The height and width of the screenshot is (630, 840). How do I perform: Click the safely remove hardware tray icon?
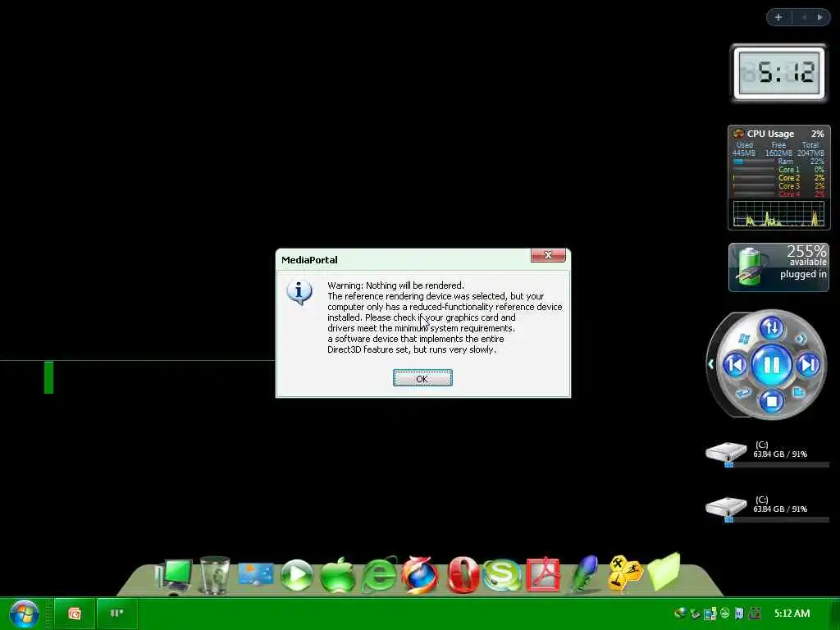click(696, 614)
